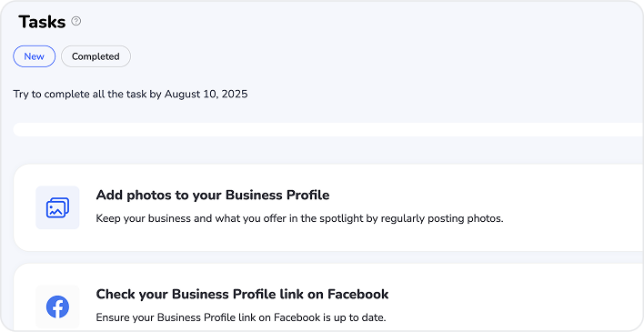This screenshot has width=644, height=332.
Task: Select the Tasks heading title
Action: pos(42,22)
